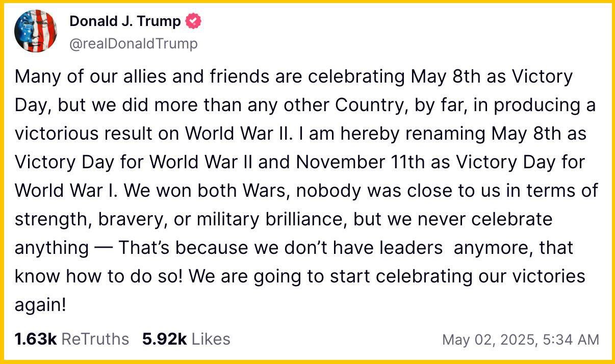Click the May 02, 2025 post date
The width and height of the screenshot is (615, 364).
(488, 340)
